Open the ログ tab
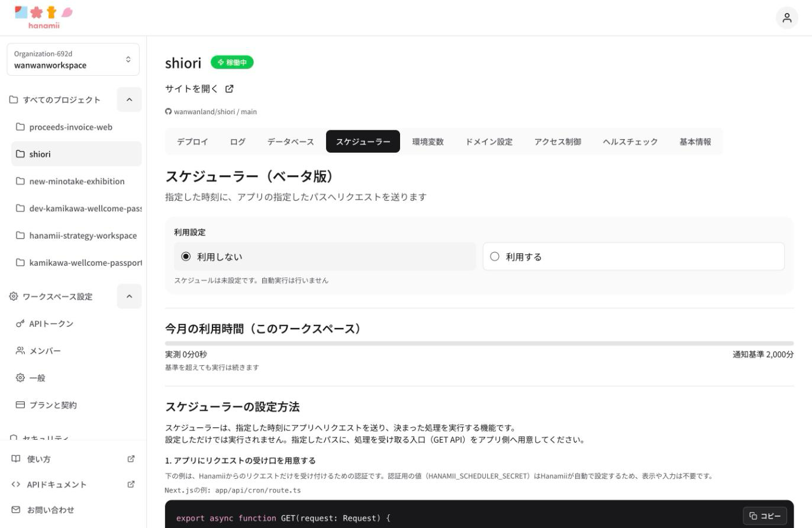812x528 pixels. pyautogui.click(x=238, y=141)
